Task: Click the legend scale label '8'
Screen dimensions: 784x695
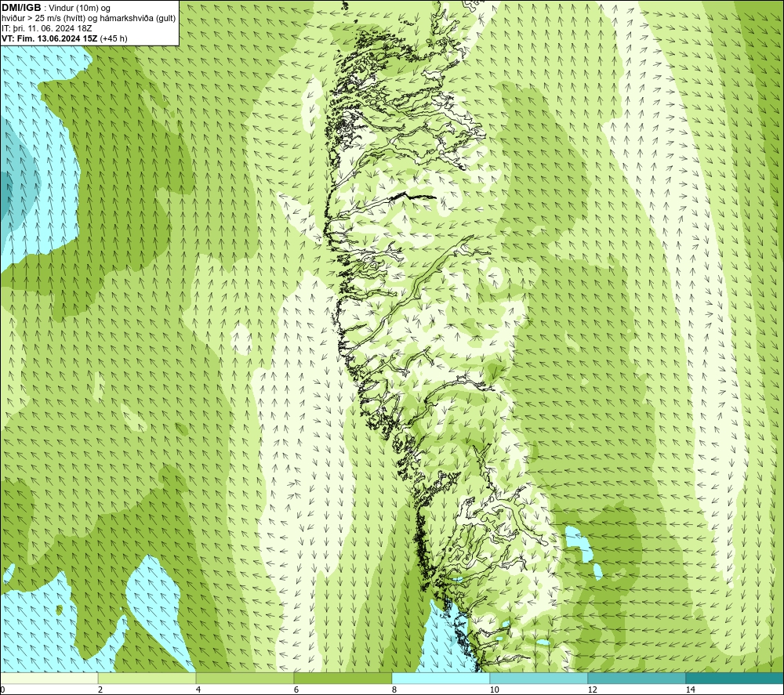Action: click(394, 690)
